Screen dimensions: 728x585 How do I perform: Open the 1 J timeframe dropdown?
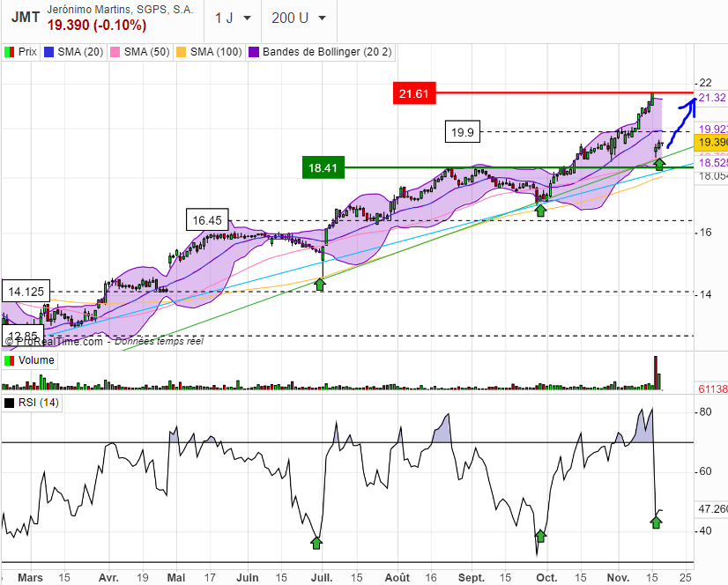233,19
